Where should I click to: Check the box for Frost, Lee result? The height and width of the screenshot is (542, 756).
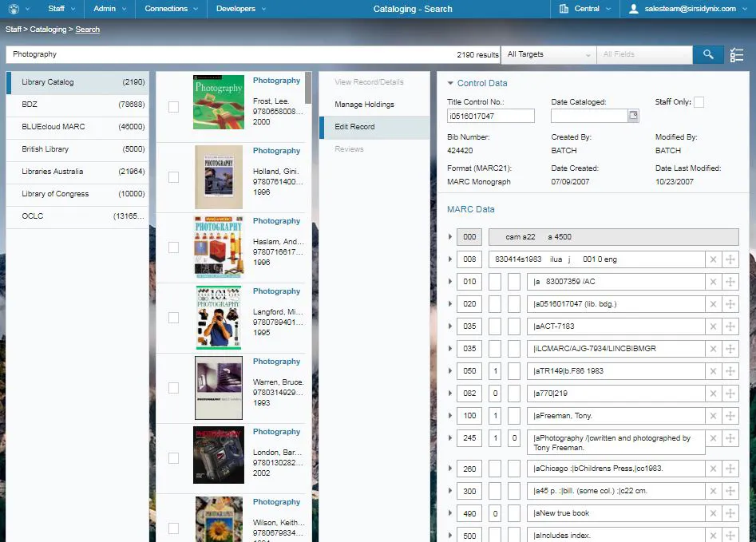tap(173, 107)
